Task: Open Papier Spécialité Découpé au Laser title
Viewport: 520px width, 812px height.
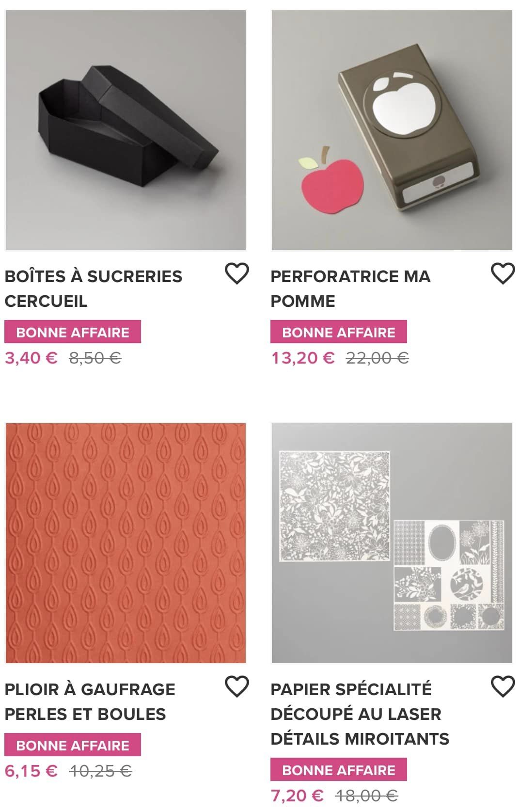Action: click(360, 714)
